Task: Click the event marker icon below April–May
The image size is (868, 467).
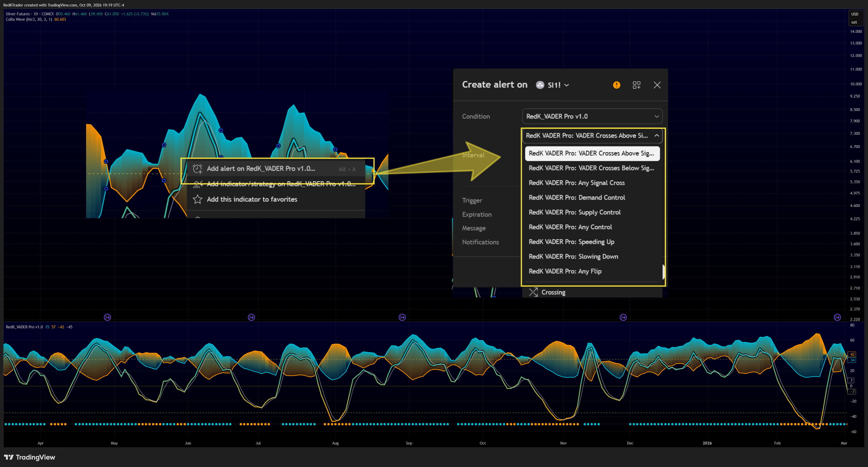Action: click(x=108, y=317)
